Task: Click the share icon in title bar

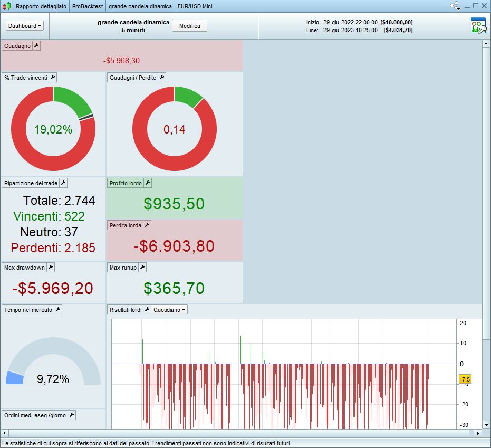Action: (x=454, y=6)
